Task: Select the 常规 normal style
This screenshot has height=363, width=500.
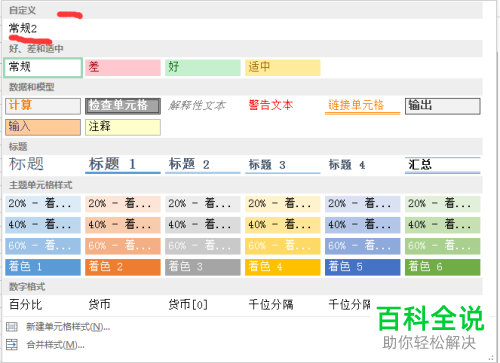Action: 43,67
